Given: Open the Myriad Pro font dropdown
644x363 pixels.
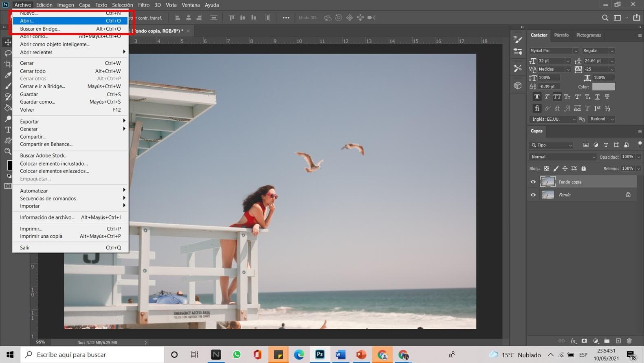Looking at the screenshot, I should tap(554, 51).
